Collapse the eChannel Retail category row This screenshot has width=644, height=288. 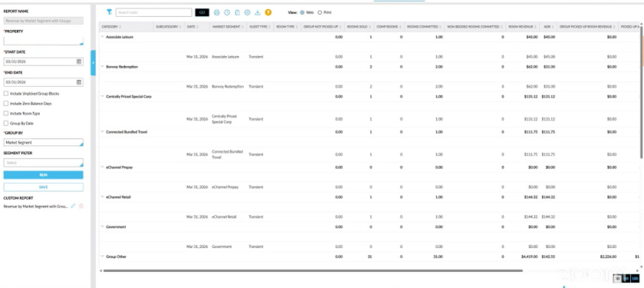coord(103,197)
